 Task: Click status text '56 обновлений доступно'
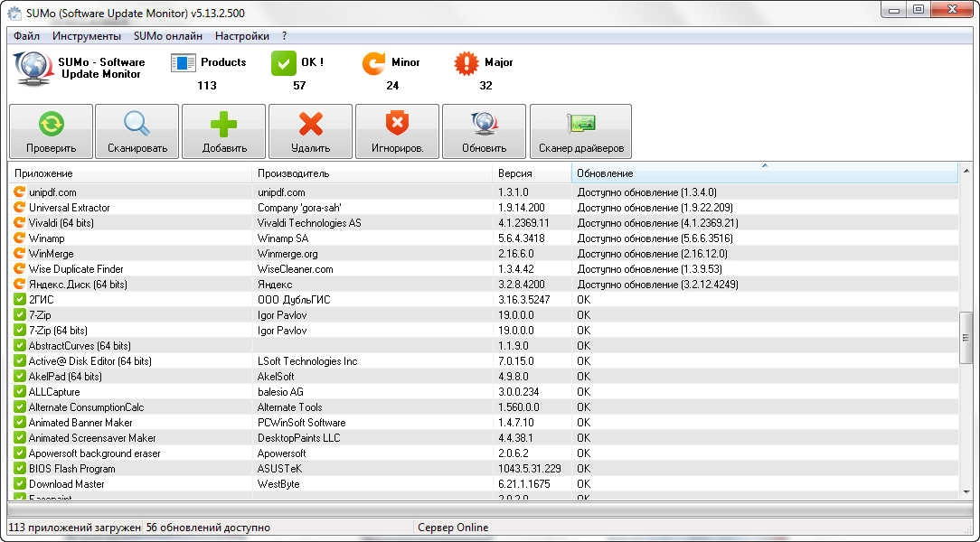click(208, 527)
